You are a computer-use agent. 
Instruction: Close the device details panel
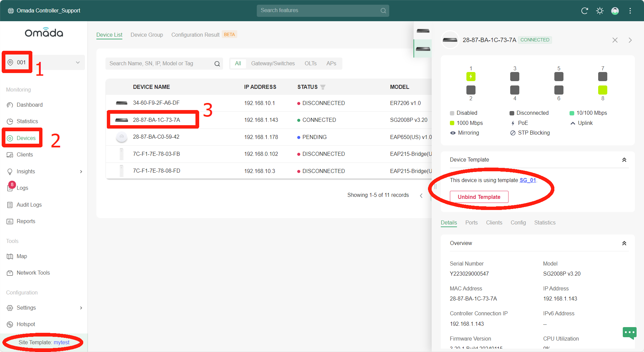click(615, 40)
